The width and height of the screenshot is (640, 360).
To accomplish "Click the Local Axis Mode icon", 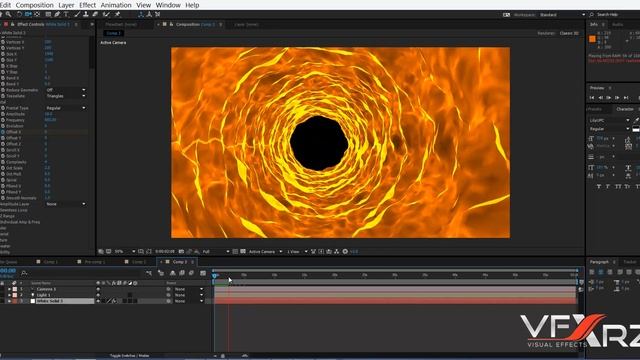I will [x=141, y=14].
